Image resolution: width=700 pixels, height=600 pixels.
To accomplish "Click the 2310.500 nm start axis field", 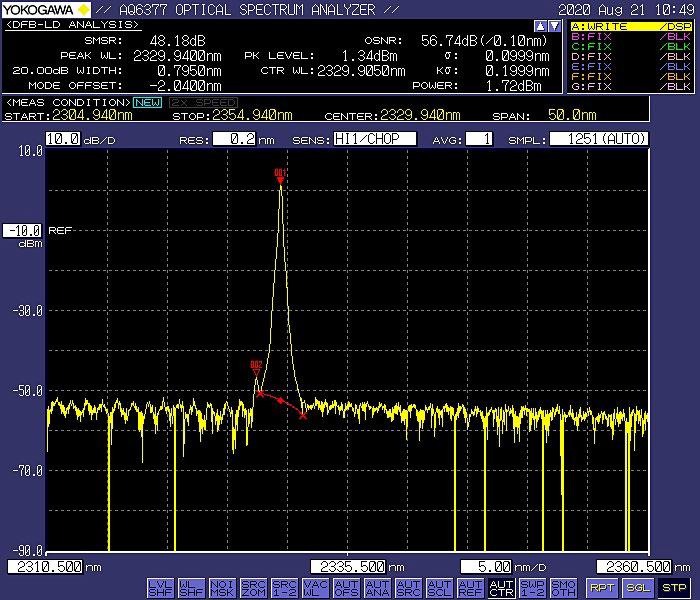I will tap(45, 567).
